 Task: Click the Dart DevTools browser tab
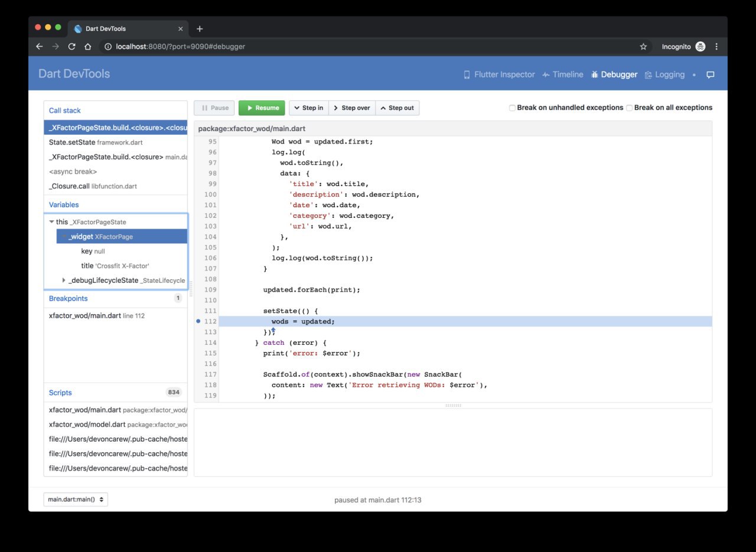click(x=127, y=28)
